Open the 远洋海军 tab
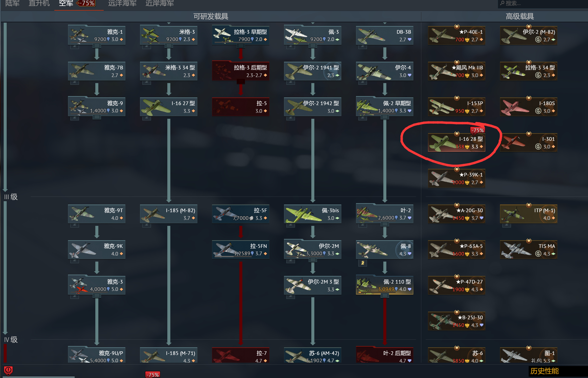This screenshot has height=378, width=588. coord(122,3)
